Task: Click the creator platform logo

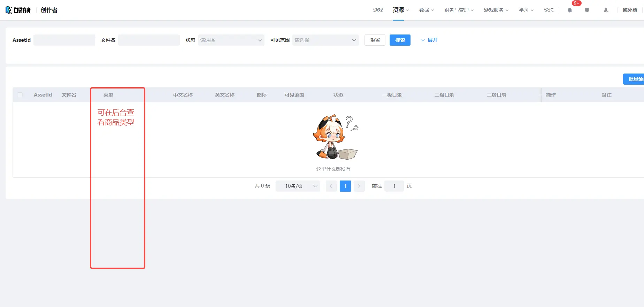Action: [18, 10]
